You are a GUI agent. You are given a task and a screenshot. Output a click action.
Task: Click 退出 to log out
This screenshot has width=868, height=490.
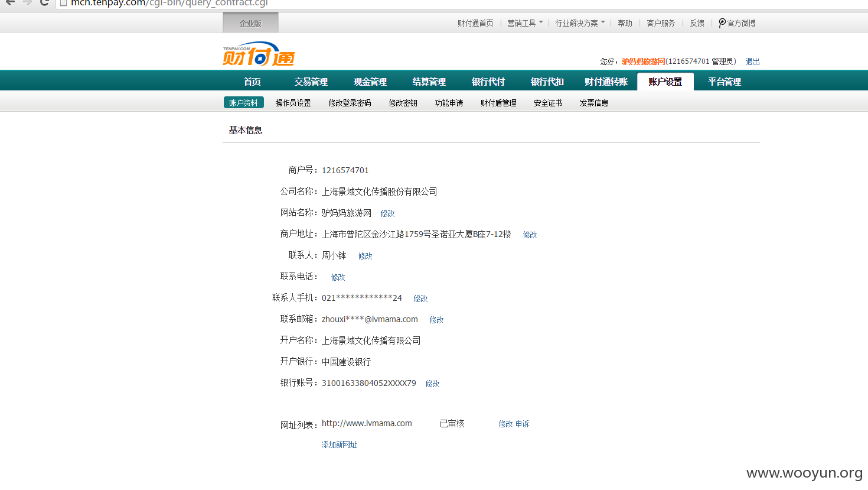coord(752,61)
